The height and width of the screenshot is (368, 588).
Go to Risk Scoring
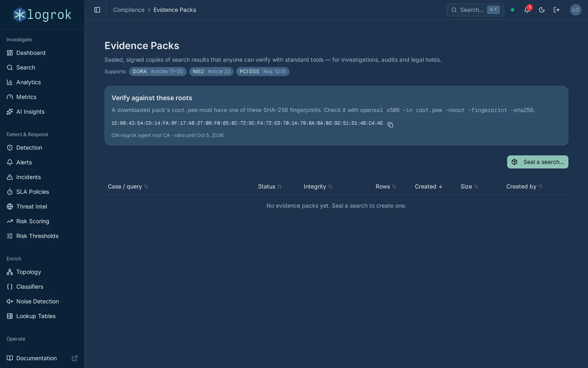click(42, 221)
